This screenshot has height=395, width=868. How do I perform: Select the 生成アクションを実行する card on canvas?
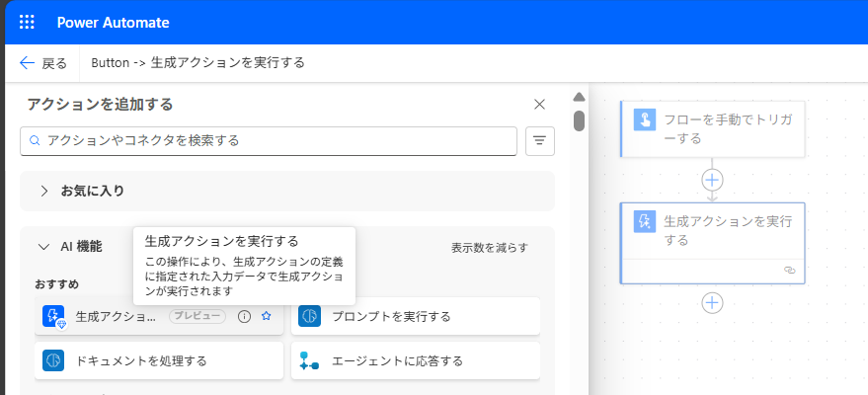tap(712, 231)
